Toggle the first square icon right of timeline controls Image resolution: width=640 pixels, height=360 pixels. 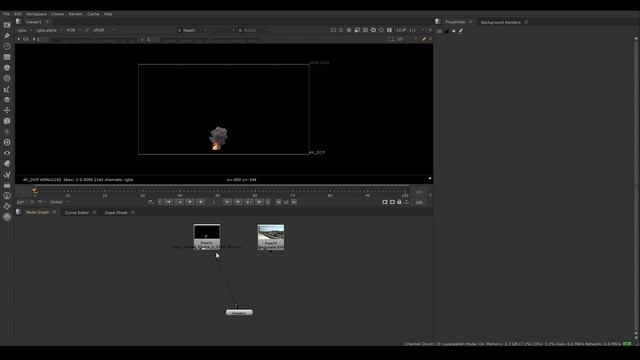click(384, 202)
